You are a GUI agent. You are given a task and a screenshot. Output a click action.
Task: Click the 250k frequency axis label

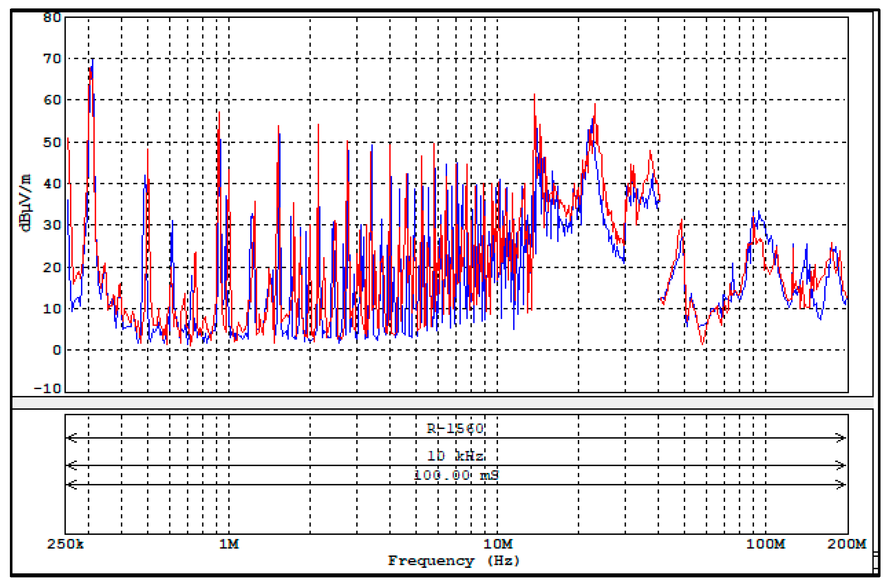65,544
